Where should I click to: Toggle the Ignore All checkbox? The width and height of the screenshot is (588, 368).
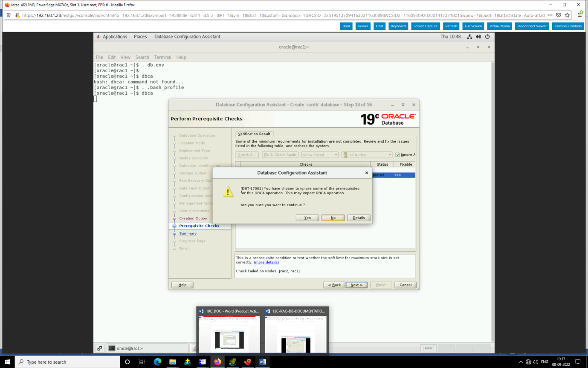coord(397,155)
